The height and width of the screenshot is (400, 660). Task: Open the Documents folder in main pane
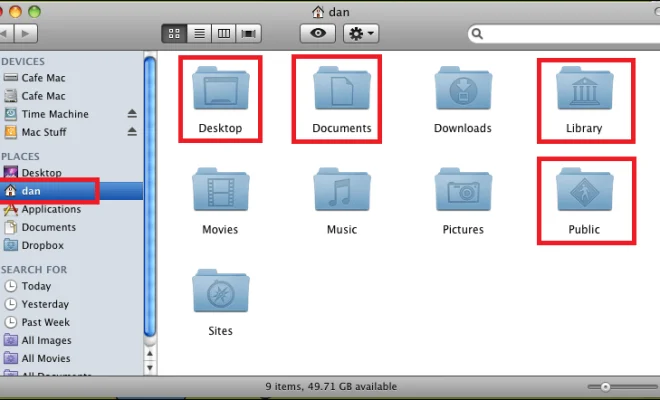tap(342, 88)
